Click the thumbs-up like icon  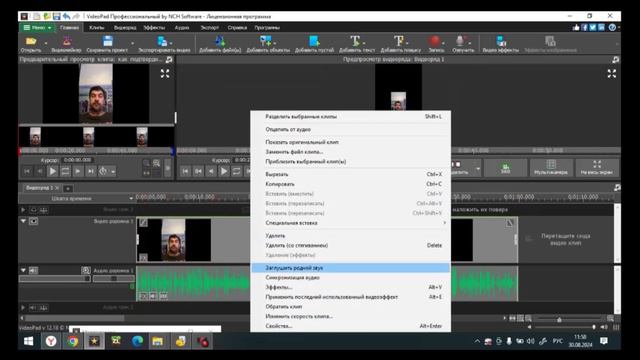(x=576, y=27)
